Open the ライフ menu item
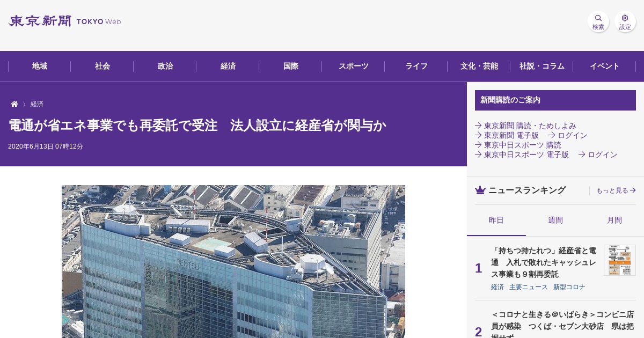 pyautogui.click(x=416, y=67)
